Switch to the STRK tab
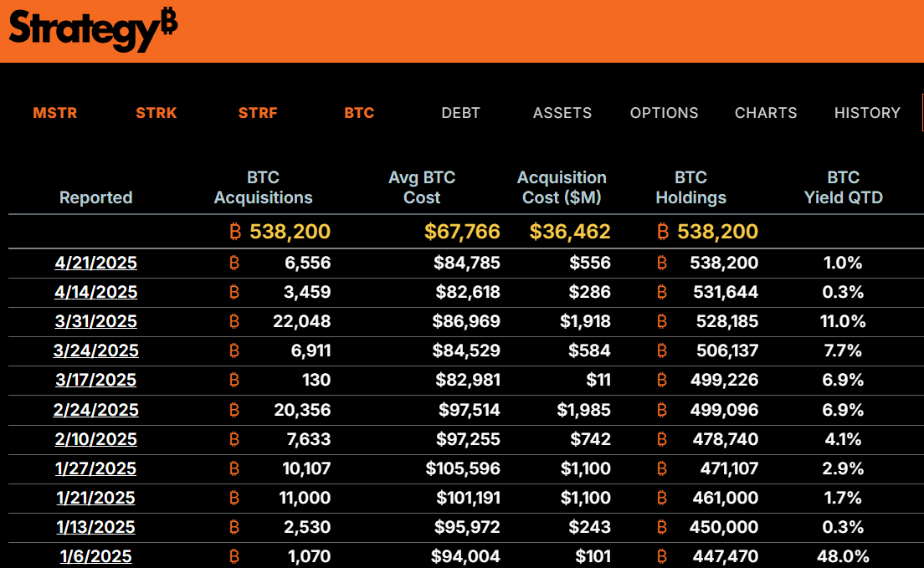This screenshot has height=568, width=924. [157, 113]
